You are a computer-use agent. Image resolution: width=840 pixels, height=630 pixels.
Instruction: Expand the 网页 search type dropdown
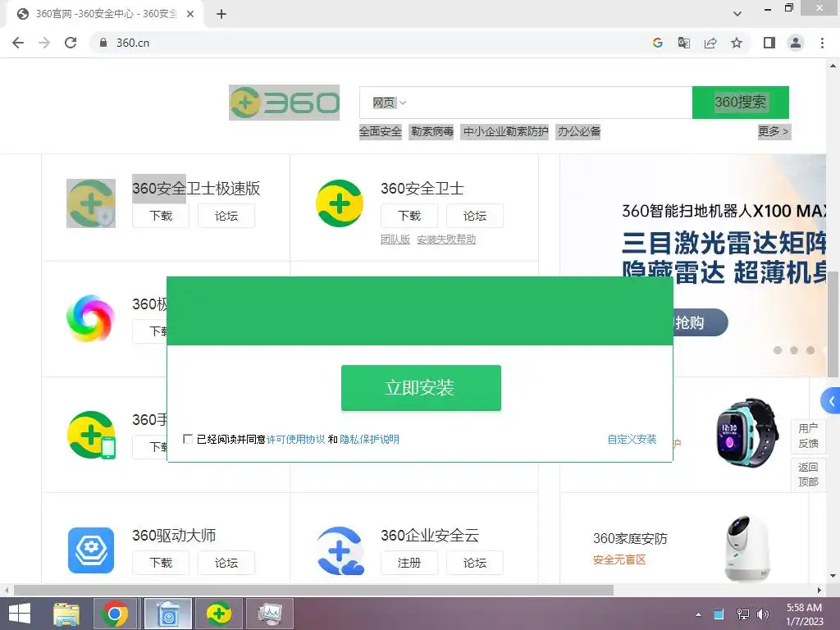click(x=390, y=103)
